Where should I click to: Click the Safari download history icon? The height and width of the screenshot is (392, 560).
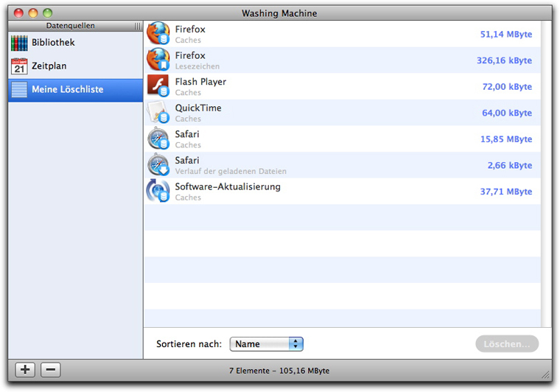click(x=158, y=164)
